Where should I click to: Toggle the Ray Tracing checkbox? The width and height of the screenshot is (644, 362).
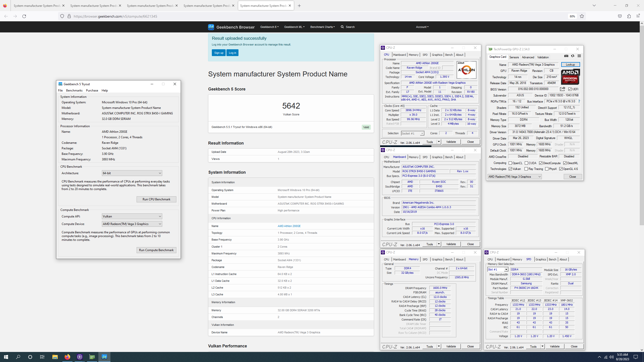(526, 169)
